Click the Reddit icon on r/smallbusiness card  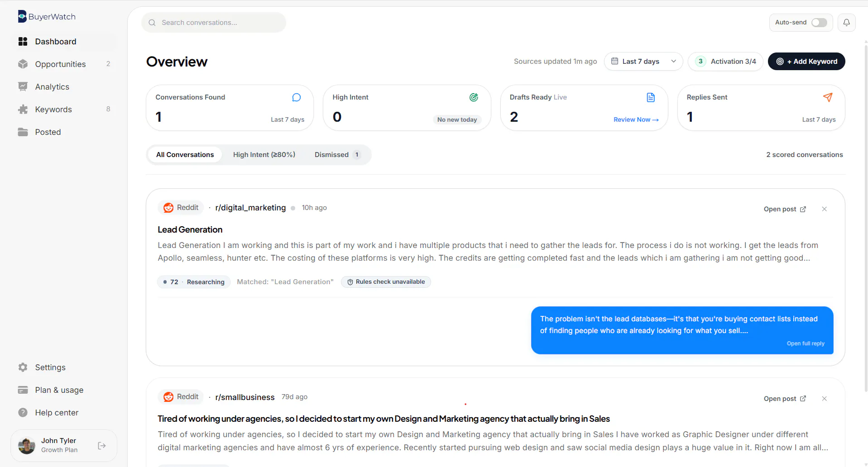(168, 397)
